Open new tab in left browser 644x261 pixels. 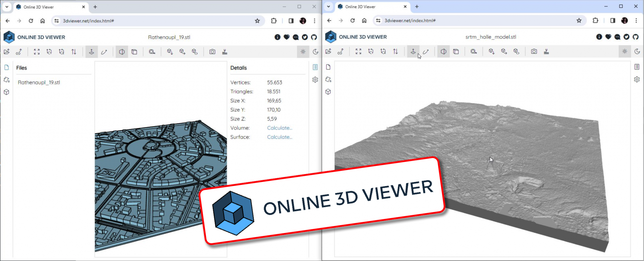pyautogui.click(x=95, y=7)
